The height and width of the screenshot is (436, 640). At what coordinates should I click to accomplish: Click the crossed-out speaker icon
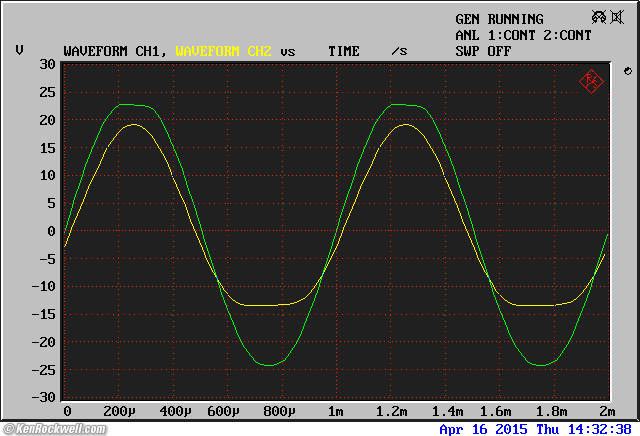[619, 18]
